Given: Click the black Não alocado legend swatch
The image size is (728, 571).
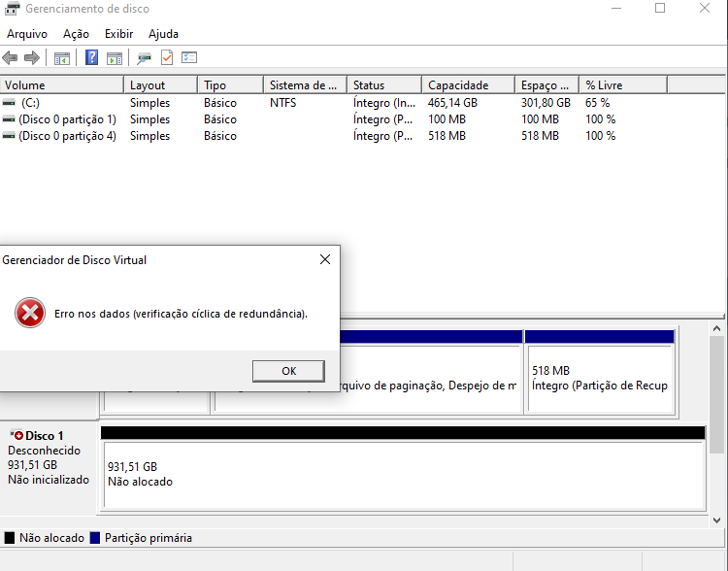Looking at the screenshot, I should point(10,538).
